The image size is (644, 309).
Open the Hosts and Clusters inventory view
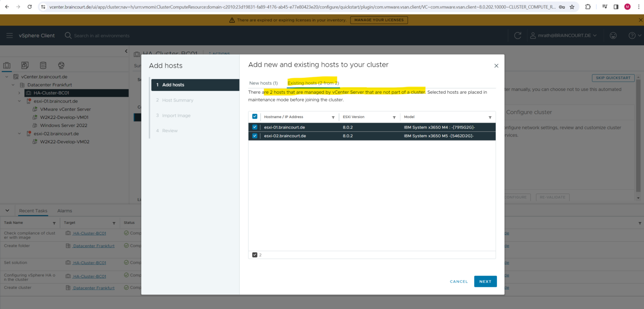[7, 65]
